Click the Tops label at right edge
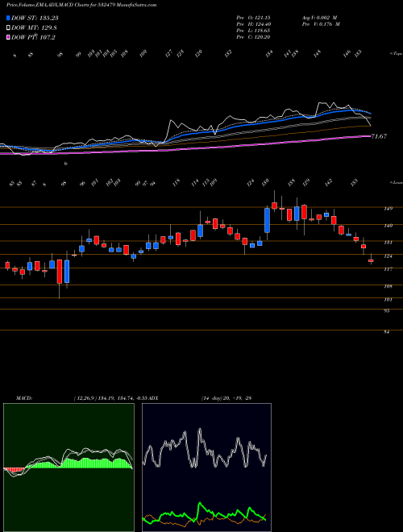403x532 pixels. click(x=396, y=54)
